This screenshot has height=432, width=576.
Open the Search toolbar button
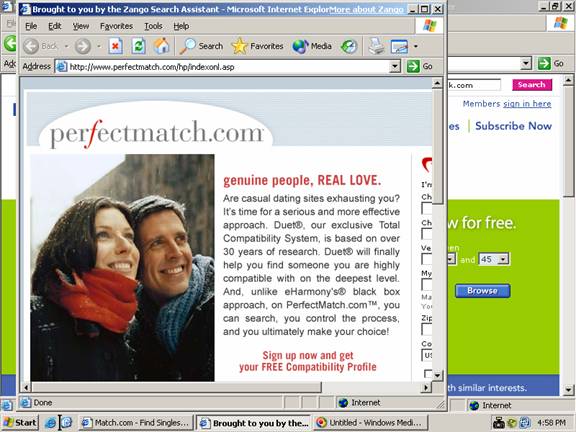(x=201, y=46)
